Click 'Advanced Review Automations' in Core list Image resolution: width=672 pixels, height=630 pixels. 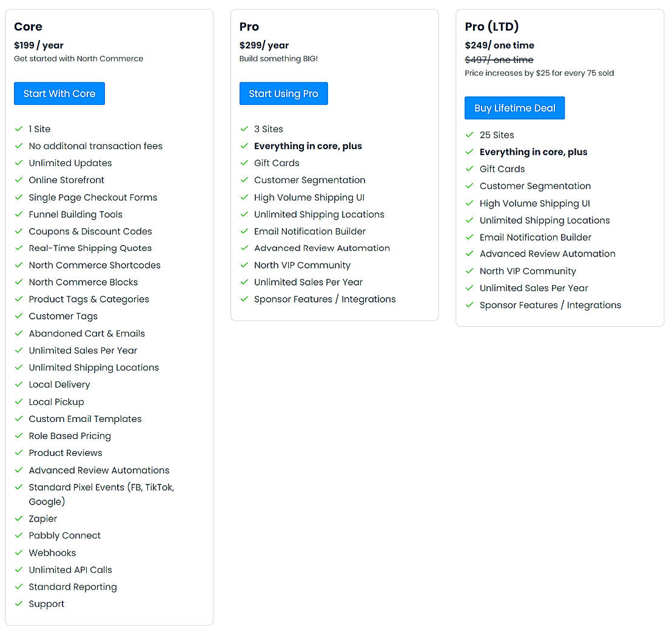(x=99, y=470)
